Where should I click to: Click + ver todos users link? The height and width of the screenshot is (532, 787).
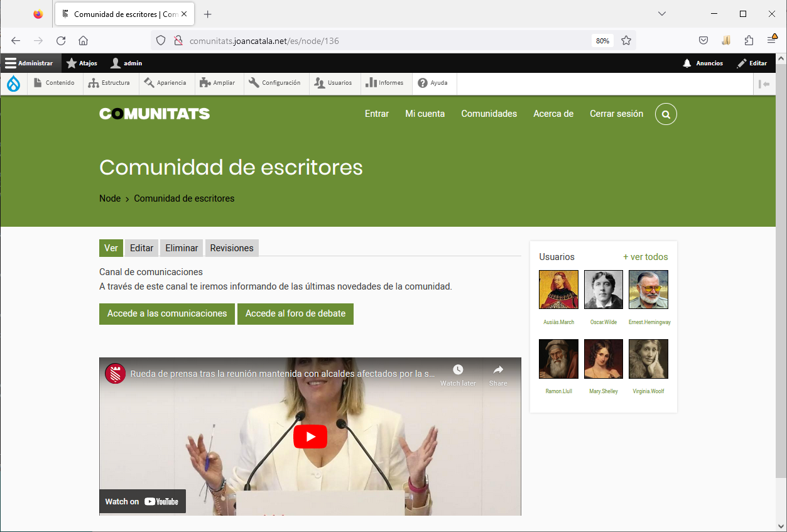[646, 257]
